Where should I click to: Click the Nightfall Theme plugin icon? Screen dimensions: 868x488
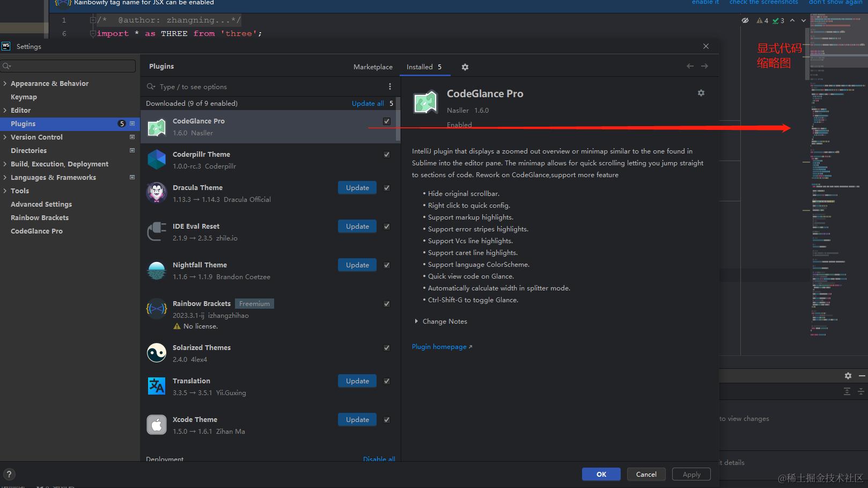click(x=157, y=271)
